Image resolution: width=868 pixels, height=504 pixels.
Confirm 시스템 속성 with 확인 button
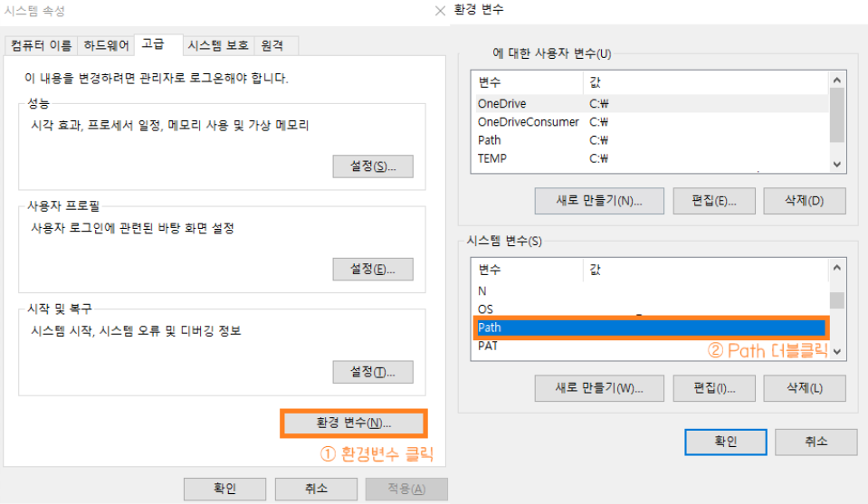pos(224,489)
